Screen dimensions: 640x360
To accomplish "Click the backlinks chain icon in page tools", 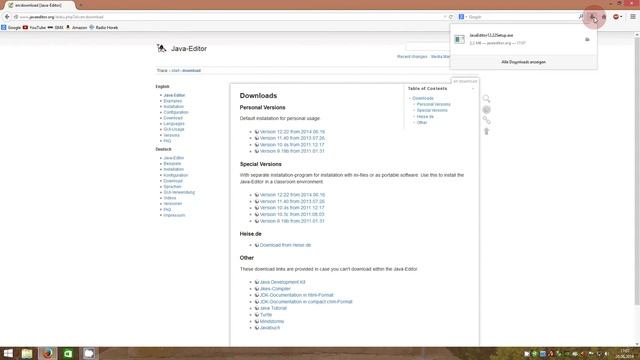I will [486, 120].
